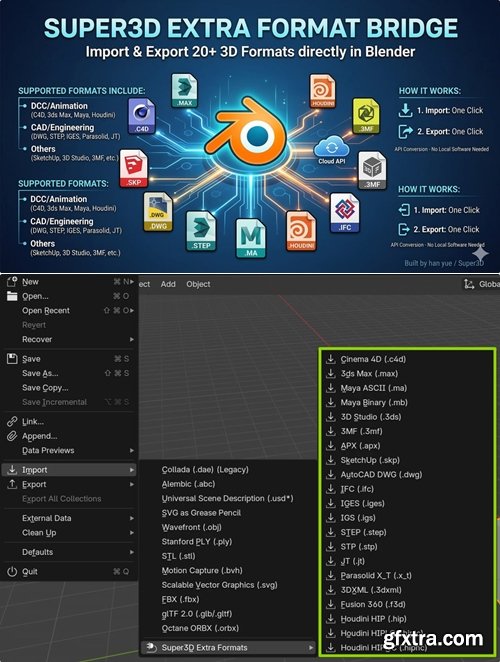Select Universal Scene Description import
Image resolution: width=500 pixels, height=662 pixels.
[x=227, y=498]
